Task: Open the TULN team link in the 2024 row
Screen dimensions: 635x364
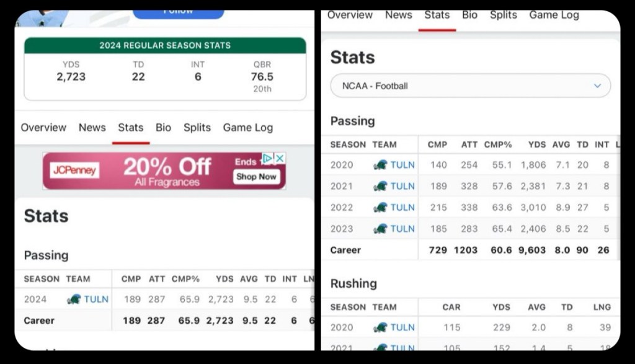Action: click(96, 299)
